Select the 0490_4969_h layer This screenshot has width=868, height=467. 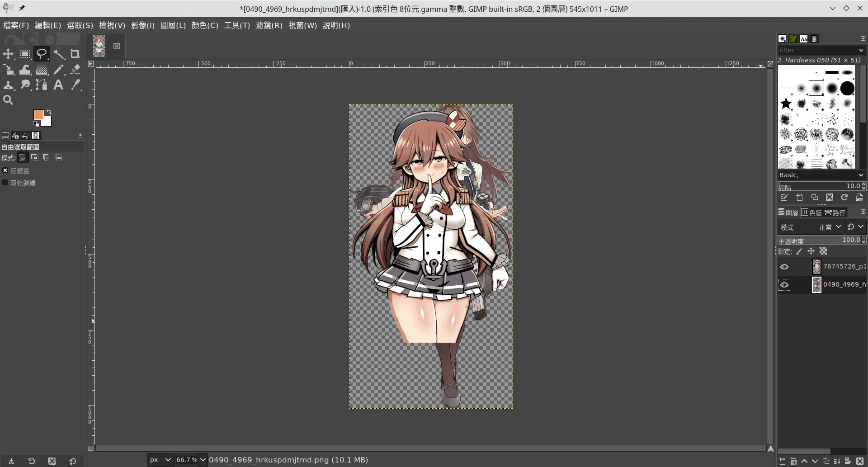click(x=844, y=284)
